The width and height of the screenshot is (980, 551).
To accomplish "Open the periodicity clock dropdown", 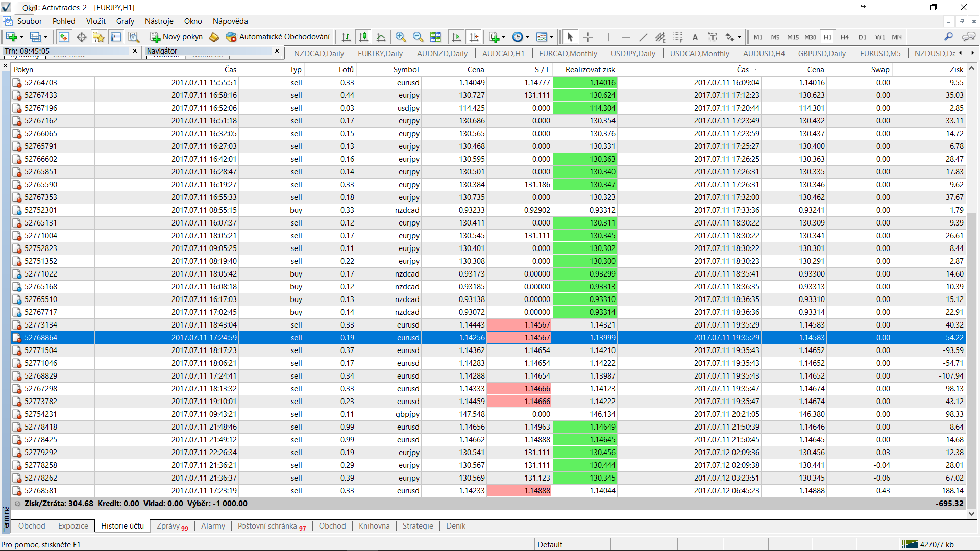I will coord(521,37).
